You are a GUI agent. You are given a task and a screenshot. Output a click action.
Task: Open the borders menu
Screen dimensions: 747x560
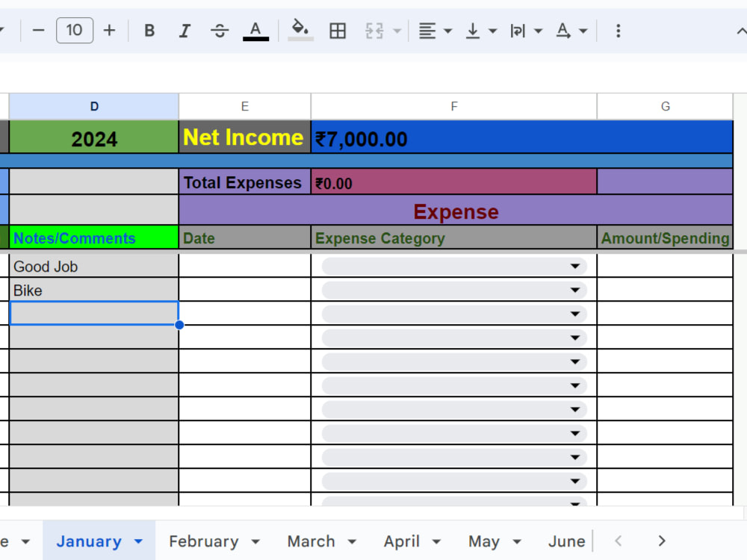pos(338,31)
